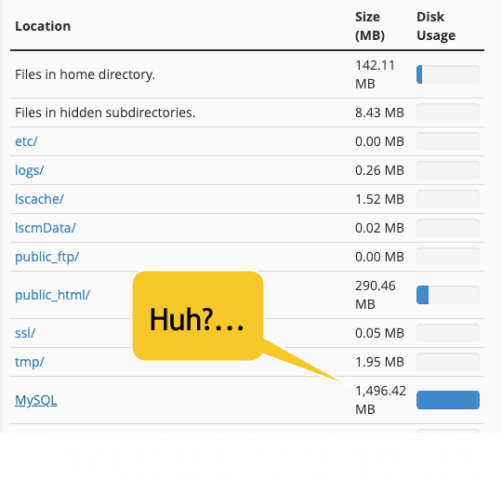Select the 1,496.42 MB size value
This screenshot has width=502, height=480.
[381, 400]
